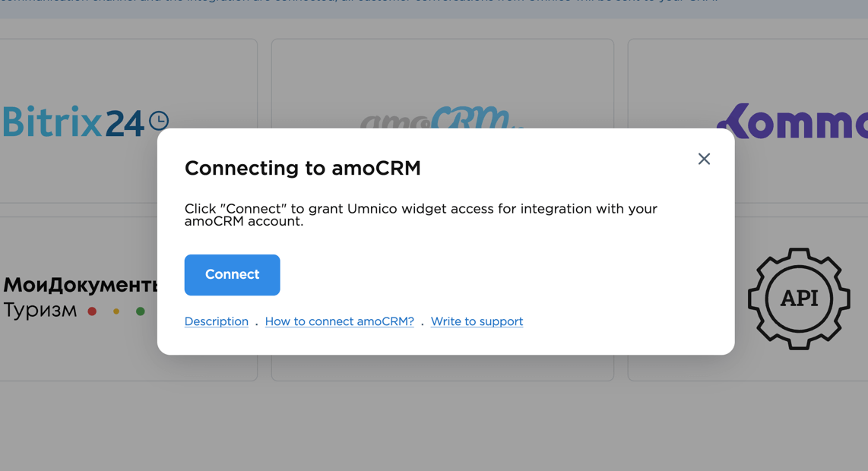The width and height of the screenshot is (868, 471).
Task: Click the clock icon beside Bitrix24
Action: [159, 120]
